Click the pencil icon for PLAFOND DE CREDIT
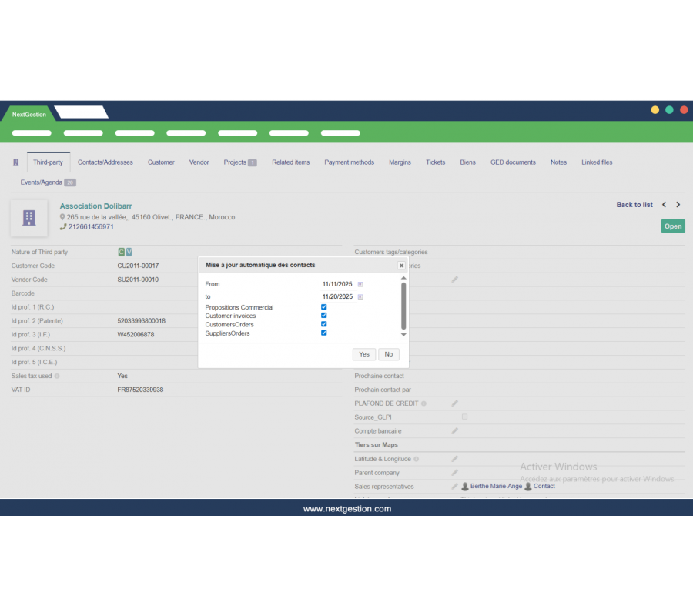This screenshot has height=616, width=693. pyautogui.click(x=454, y=403)
